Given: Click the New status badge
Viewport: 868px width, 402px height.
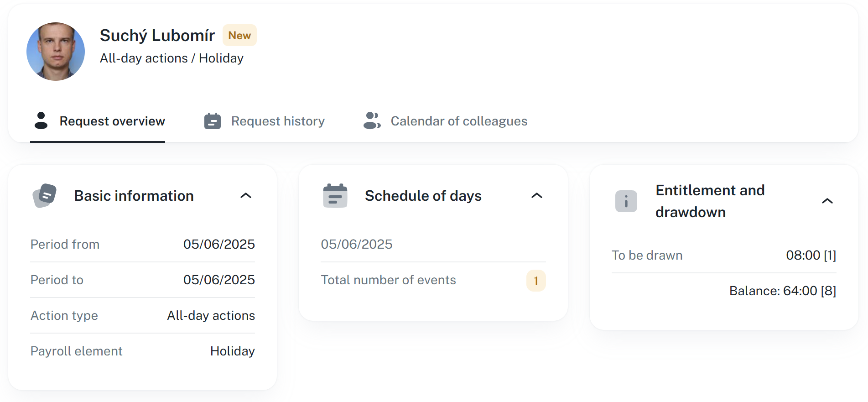Looking at the screenshot, I should (x=239, y=36).
